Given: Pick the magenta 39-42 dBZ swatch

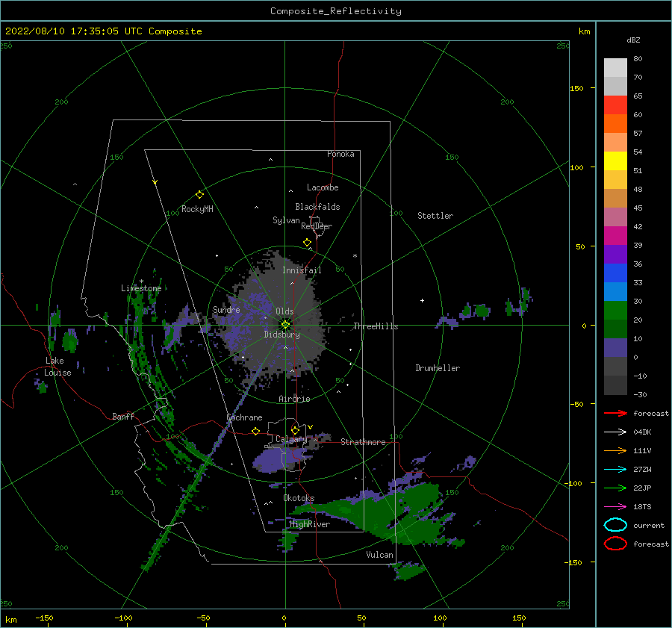Looking at the screenshot, I should click(x=615, y=235).
